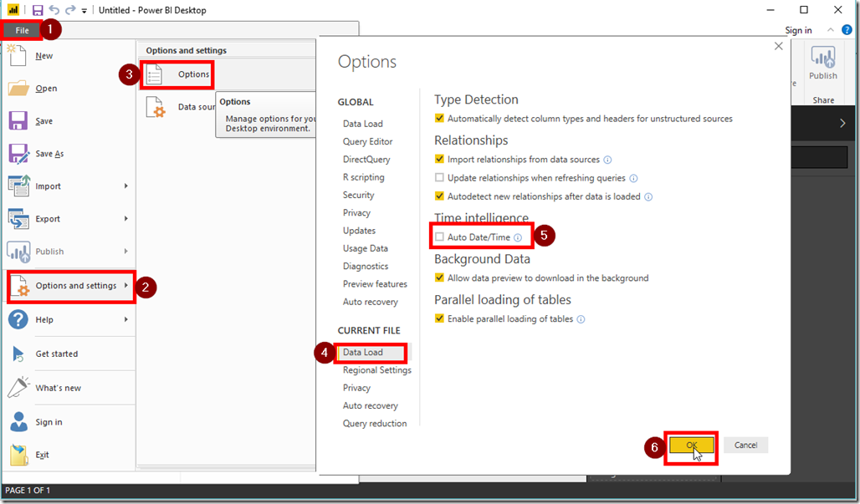Click the Redo arrow in title bar

click(70, 10)
